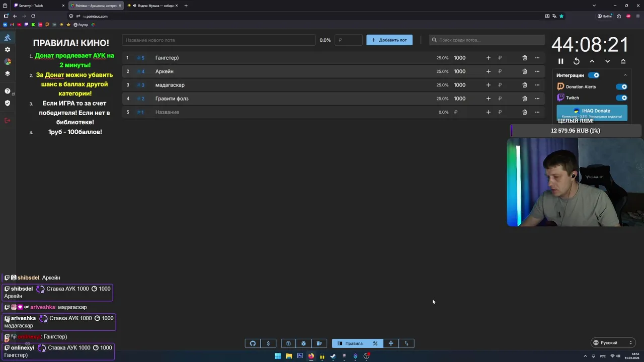Open a new browser tab

pyautogui.click(x=186, y=6)
